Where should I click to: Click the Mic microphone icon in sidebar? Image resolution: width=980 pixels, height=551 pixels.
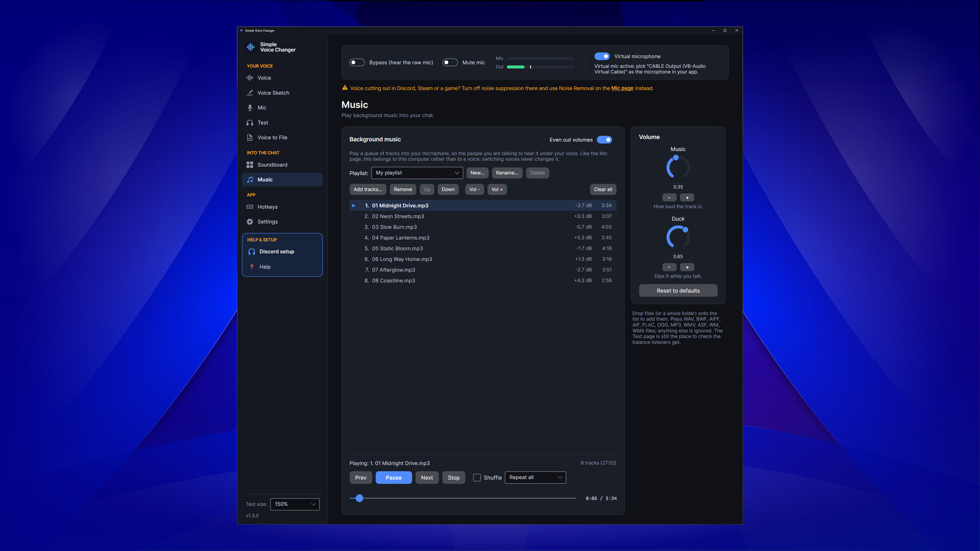coord(250,108)
